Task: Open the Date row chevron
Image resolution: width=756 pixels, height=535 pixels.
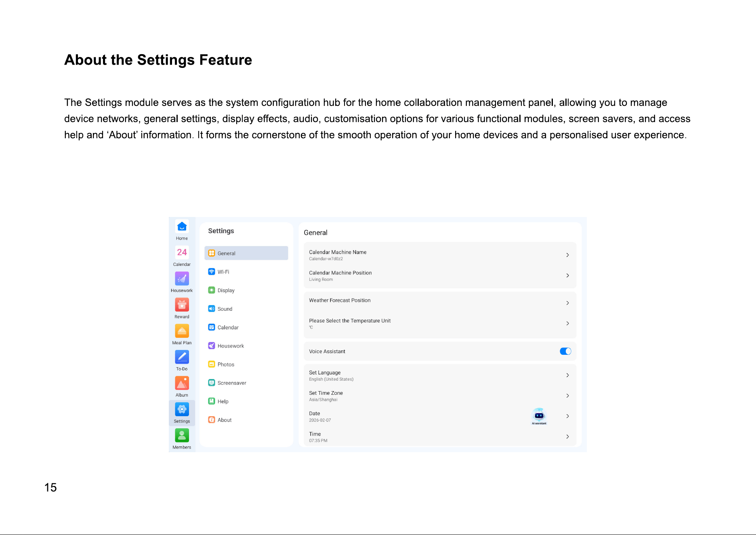Action: pos(567,416)
